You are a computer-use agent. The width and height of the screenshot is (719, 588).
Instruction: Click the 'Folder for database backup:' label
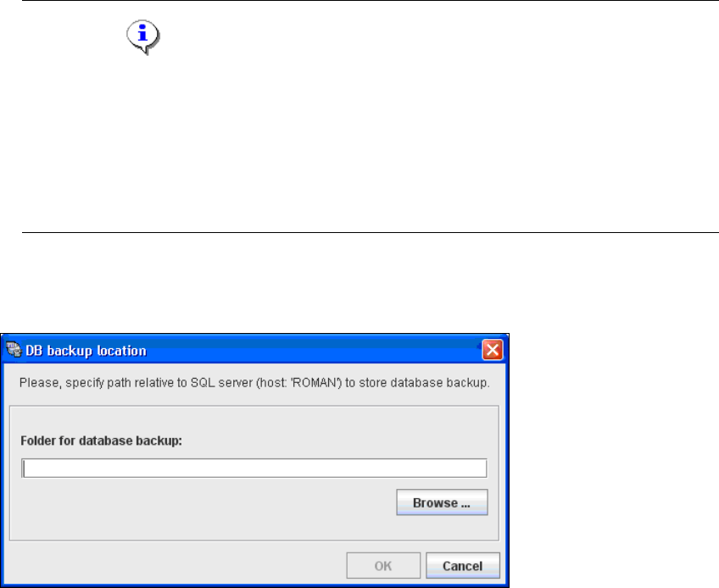pyautogui.click(x=102, y=441)
